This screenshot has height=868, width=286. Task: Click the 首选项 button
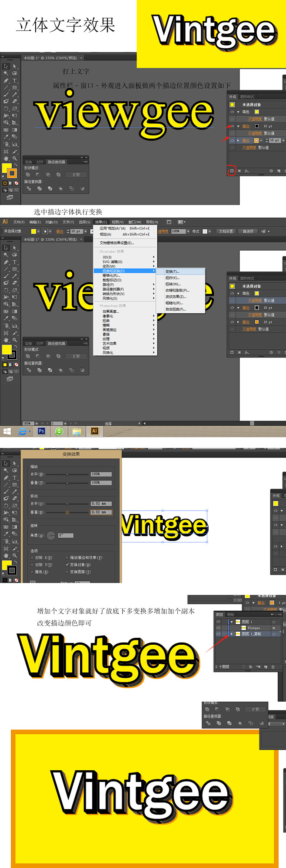248,232
